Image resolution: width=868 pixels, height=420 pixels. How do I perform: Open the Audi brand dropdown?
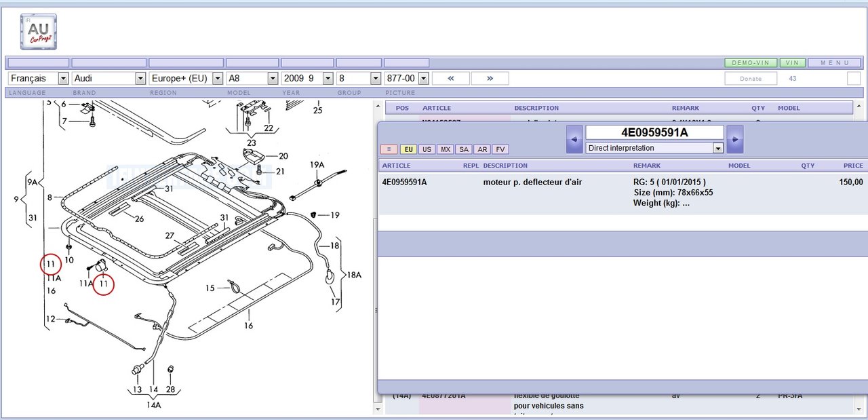[x=109, y=79]
